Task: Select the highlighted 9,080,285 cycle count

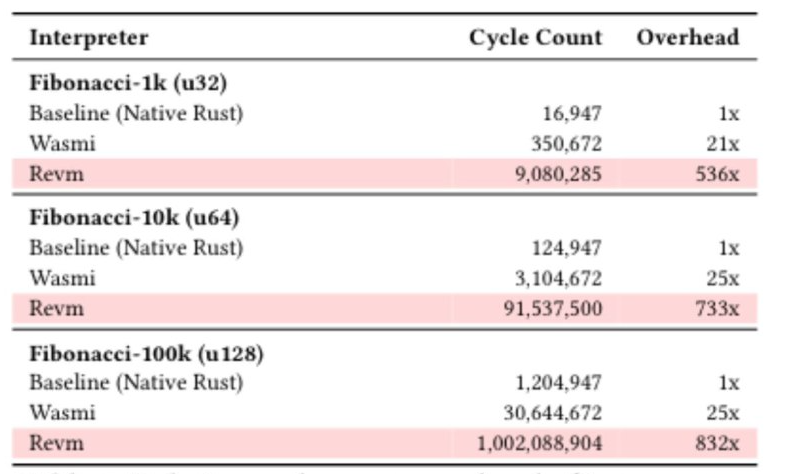Action: pyautogui.click(x=558, y=174)
